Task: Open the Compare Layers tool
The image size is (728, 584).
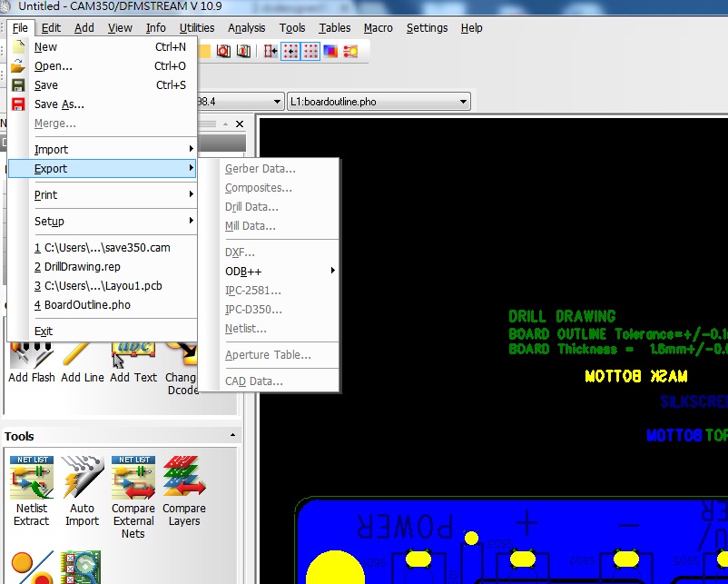Action: click(x=184, y=490)
